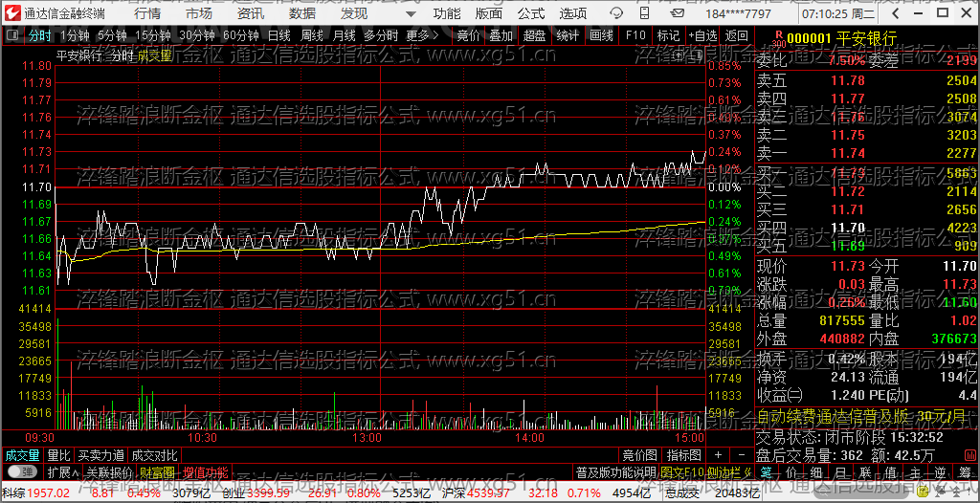Image resolution: width=980 pixels, height=503 pixels.
Task: Click the 返回 button
Action: click(x=736, y=35)
